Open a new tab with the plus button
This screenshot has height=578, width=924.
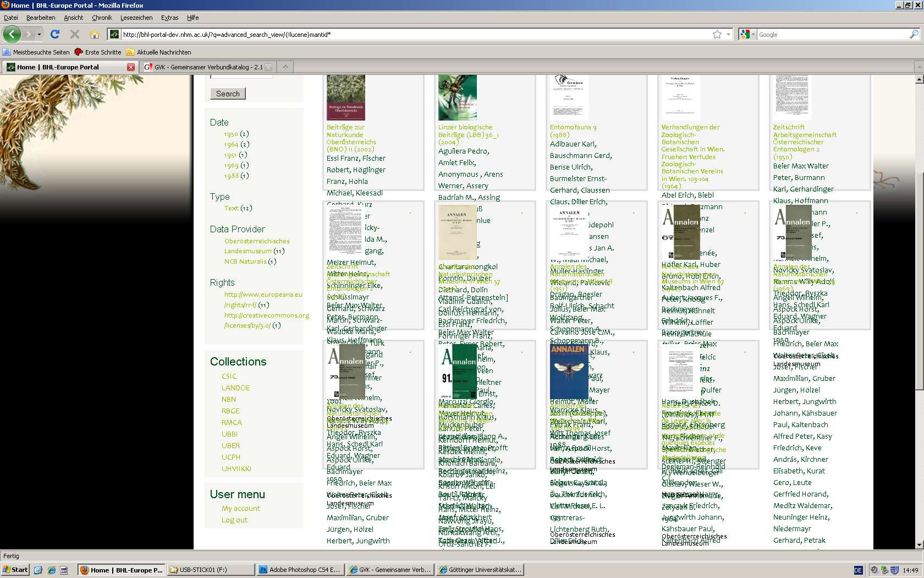tap(285, 67)
